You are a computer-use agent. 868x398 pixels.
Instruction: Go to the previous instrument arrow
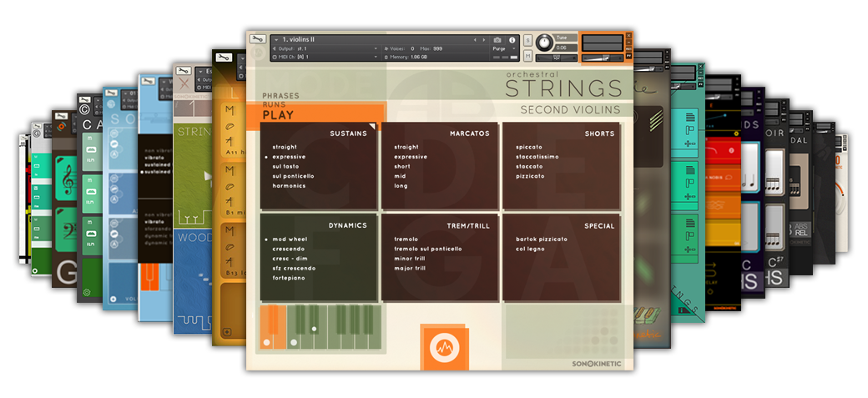coord(475,40)
